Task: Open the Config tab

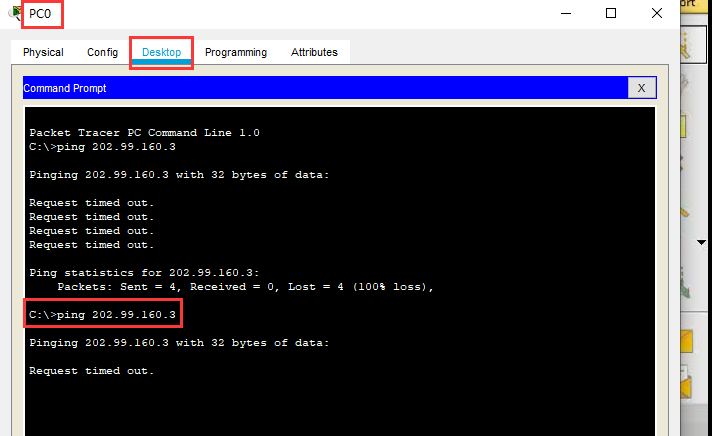Action: click(102, 52)
